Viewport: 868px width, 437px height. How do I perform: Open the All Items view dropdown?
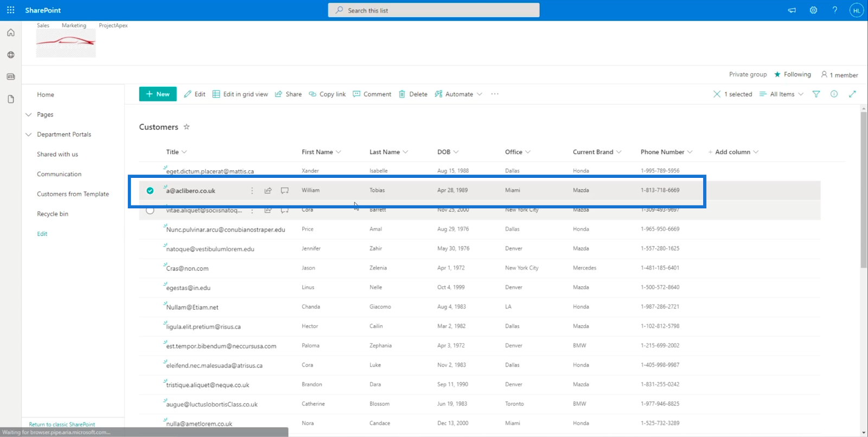[x=782, y=94]
